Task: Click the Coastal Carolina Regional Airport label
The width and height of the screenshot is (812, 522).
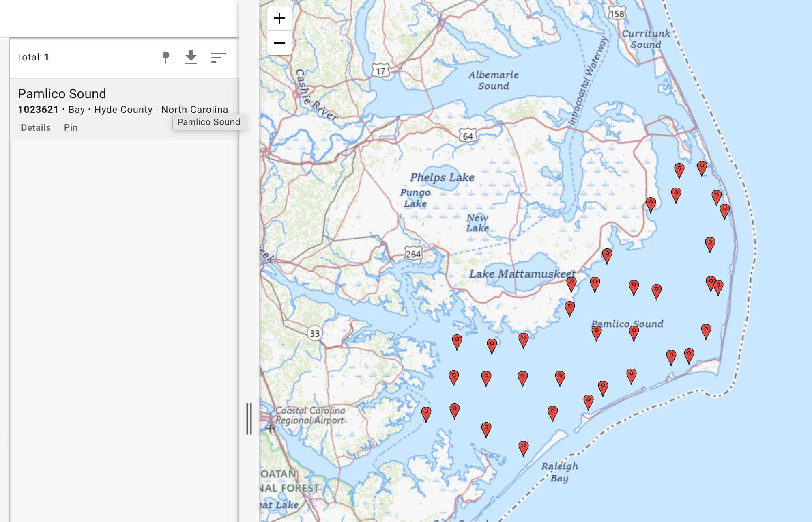Action: 310,415
